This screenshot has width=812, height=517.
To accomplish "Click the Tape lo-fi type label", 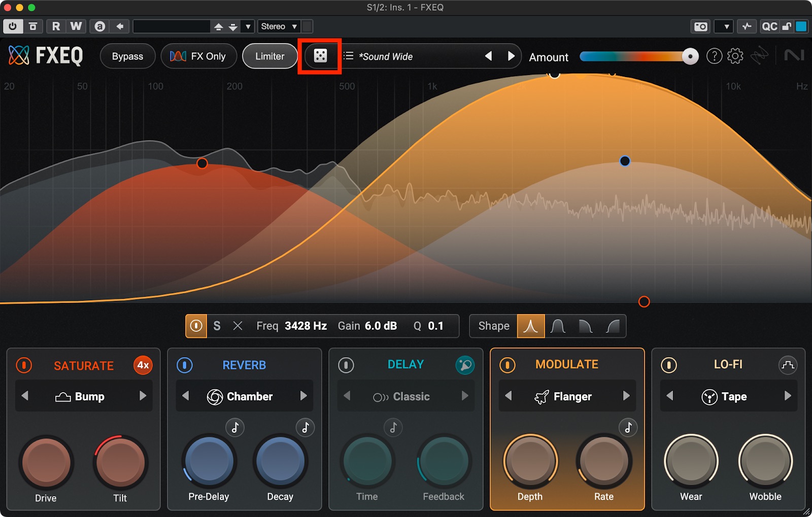I will click(734, 396).
